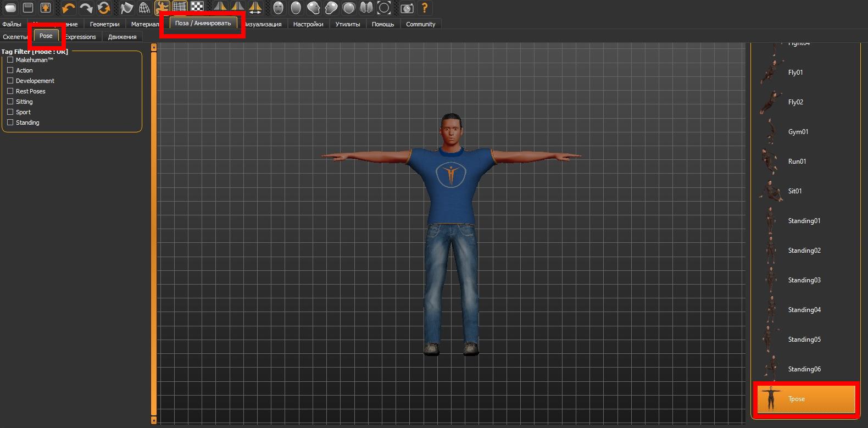Undo the last action

(x=69, y=8)
